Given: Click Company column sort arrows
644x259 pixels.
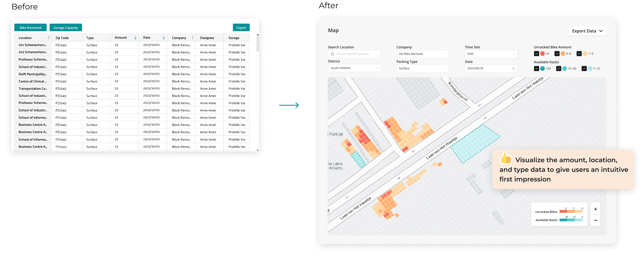Looking at the screenshot, I should coord(192,38).
